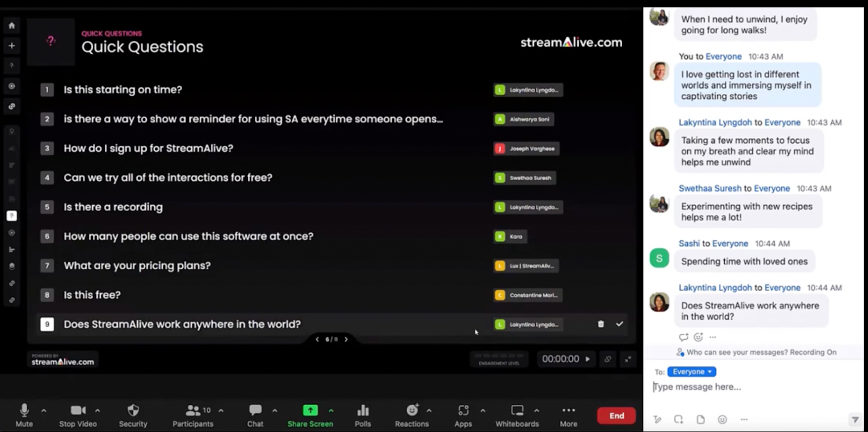Click the streamAlive.com powered-by logo at bottom
This screenshot has width=868, height=432.
62,360
